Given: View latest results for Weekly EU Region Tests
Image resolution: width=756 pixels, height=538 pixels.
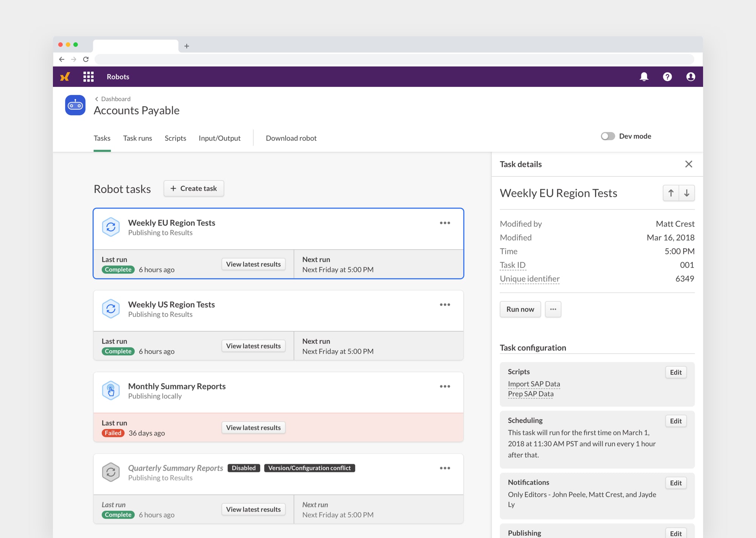Looking at the screenshot, I should (253, 264).
